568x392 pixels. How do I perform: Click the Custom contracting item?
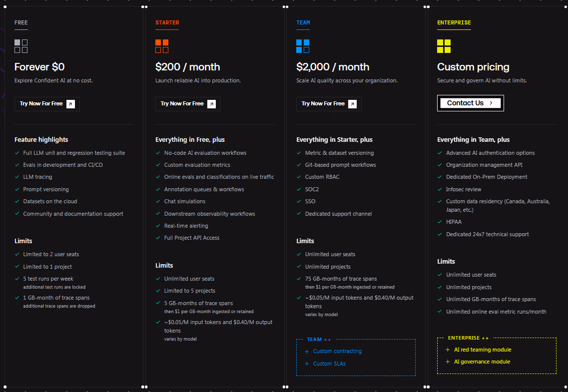click(337, 352)
